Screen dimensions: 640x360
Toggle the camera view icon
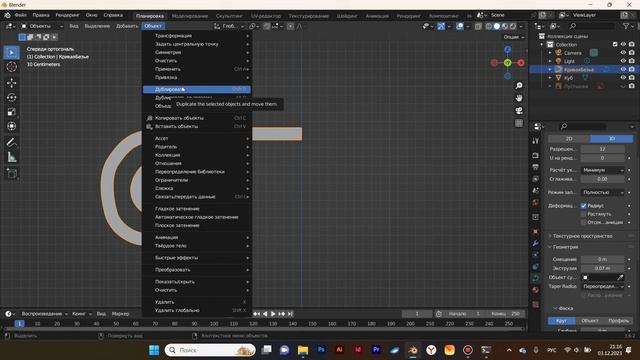pyautogui.click(x=519, y=111)
